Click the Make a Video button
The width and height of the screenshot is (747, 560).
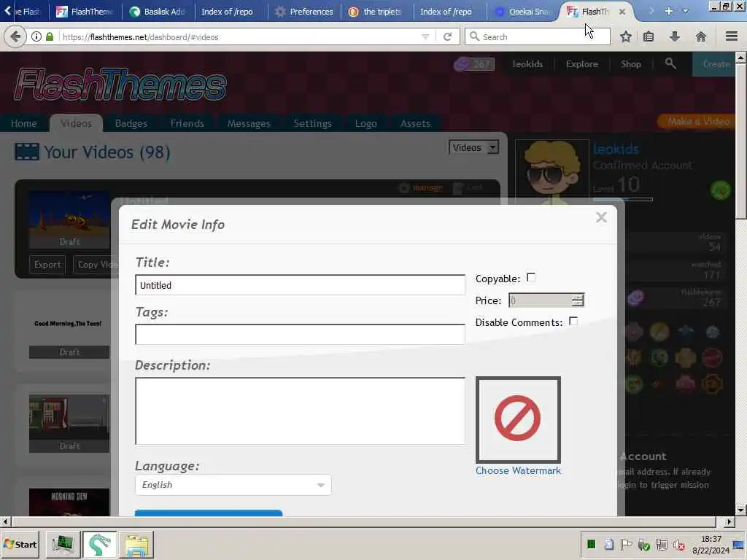[x=697, y=122]
